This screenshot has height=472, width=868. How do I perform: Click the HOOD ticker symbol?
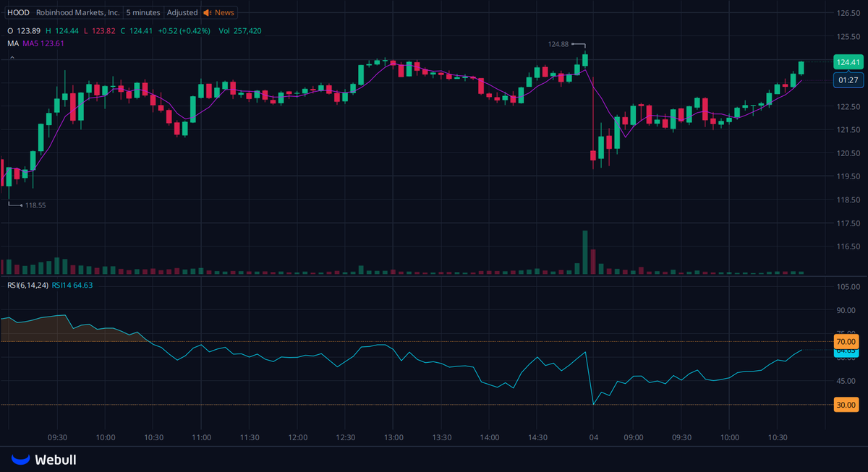18,13
